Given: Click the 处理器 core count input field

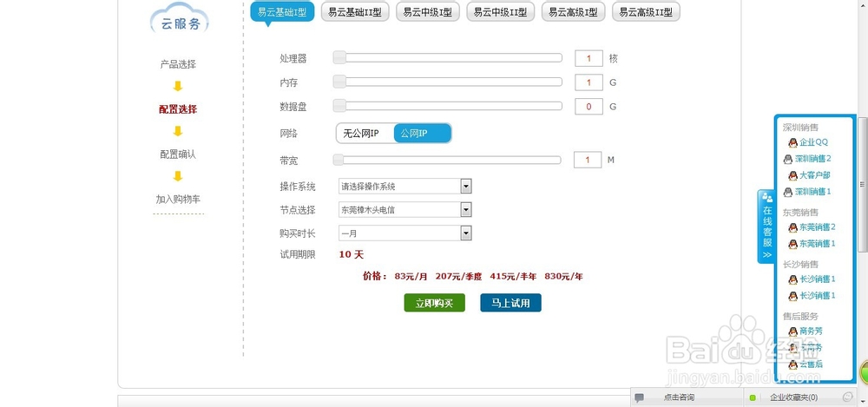Looking at the screenshot, I should [589, 58].
